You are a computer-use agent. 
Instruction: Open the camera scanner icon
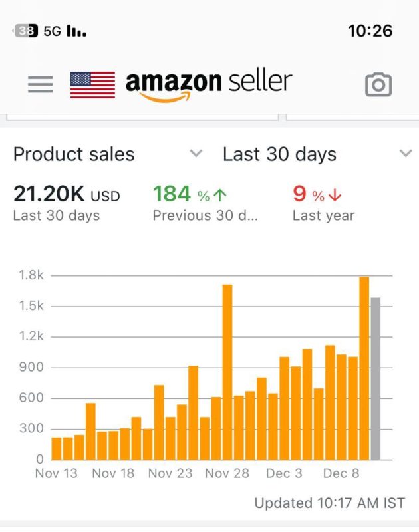[378, 84]
